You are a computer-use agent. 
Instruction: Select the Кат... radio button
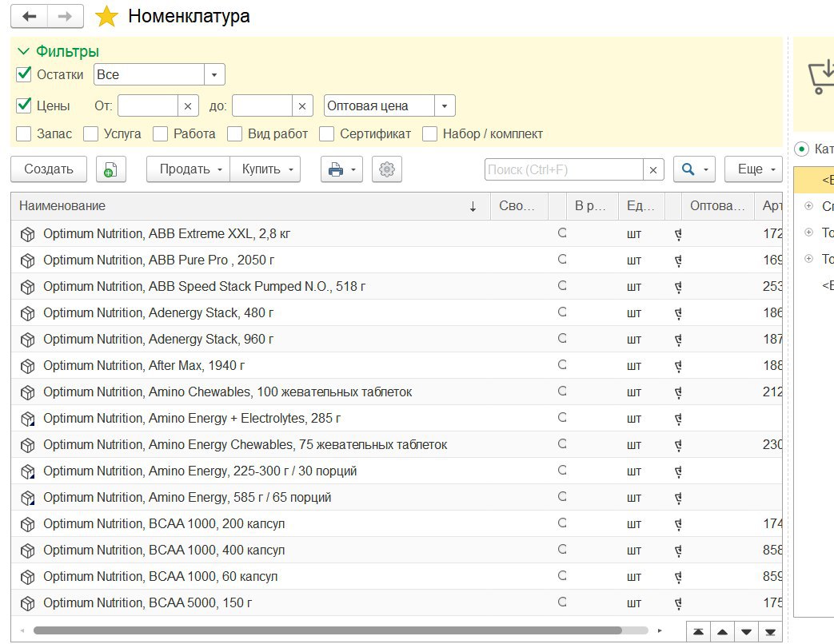801,149
